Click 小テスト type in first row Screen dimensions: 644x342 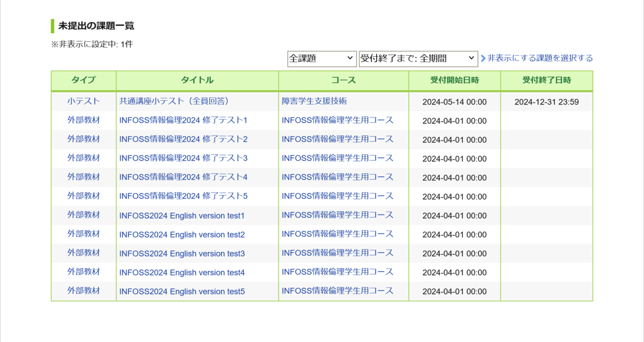[84, 101]
